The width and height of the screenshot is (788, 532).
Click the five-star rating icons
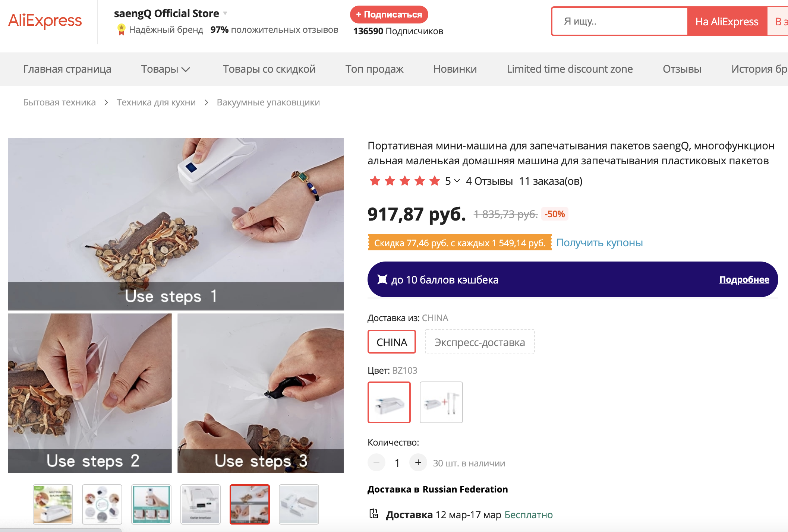tap(405, 181)
